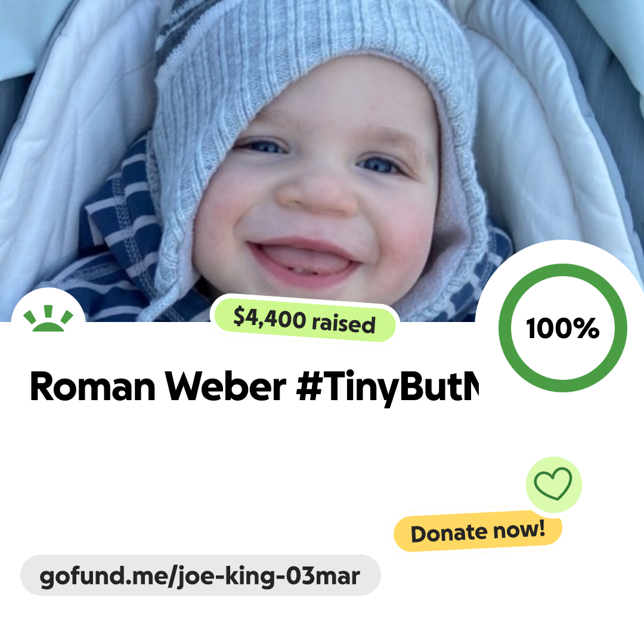Viewport: 644px width, 644px height.
Task: Click the yellow pill behind Donate now
Action: tap(478, 531)
